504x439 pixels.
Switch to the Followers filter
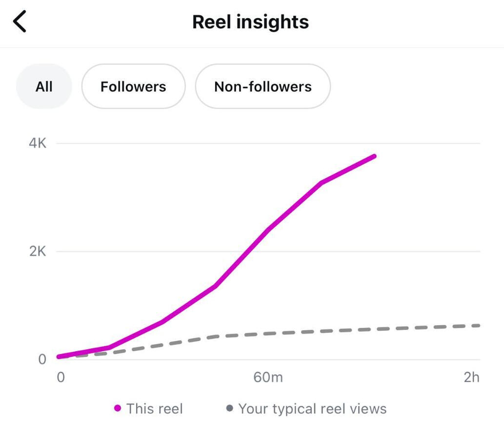(x=133, y=86)
